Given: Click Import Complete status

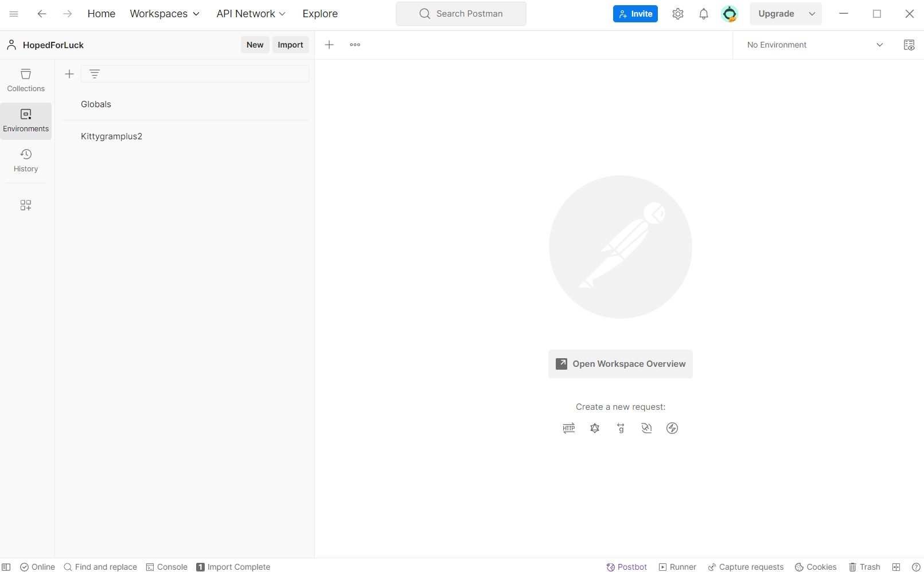Looking at the screenshot, I should click(233, 567).
